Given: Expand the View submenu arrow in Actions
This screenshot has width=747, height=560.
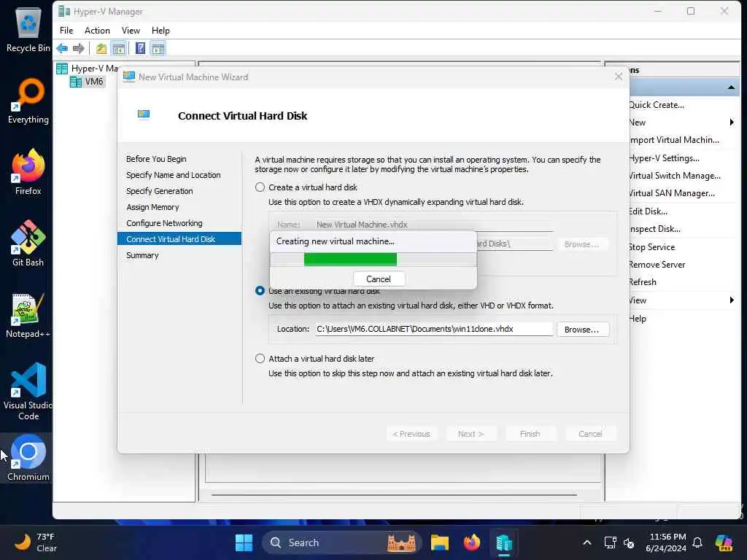Looking at the screenshot, I should 732,300.
